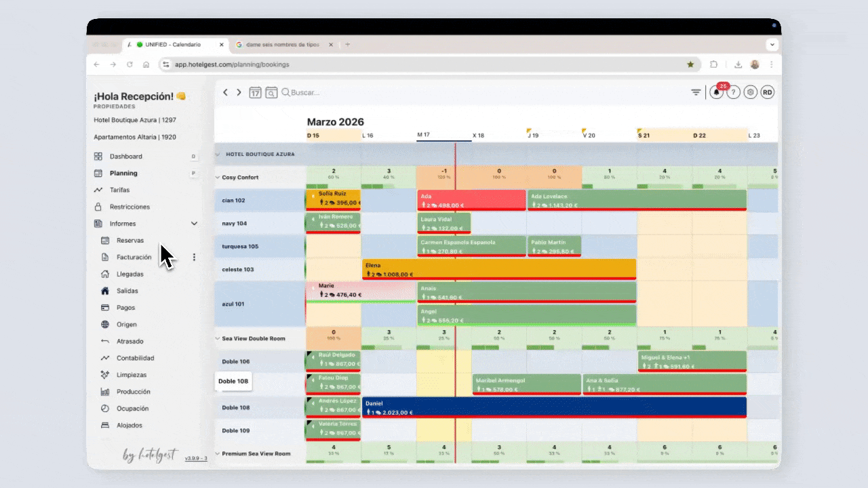868x488 pixels.
Task: Switch to the Google search browser tab
Action: tap(281, 45)
